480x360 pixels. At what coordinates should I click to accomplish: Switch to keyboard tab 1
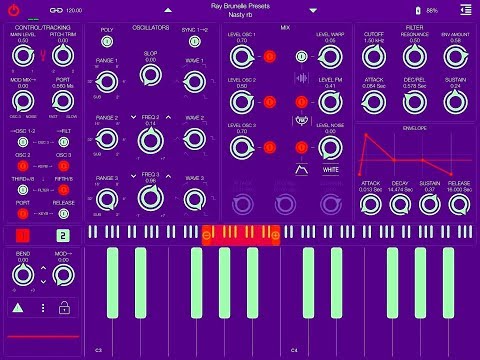click(x=23, y=236)
